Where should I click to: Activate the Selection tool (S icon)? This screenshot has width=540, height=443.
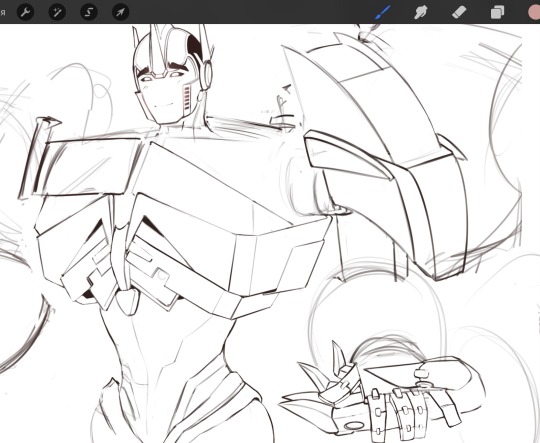coord(89,13)
